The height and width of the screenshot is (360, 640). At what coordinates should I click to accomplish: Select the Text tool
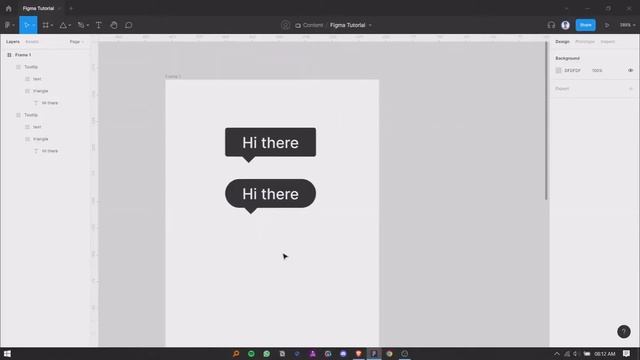pos(98,25)
